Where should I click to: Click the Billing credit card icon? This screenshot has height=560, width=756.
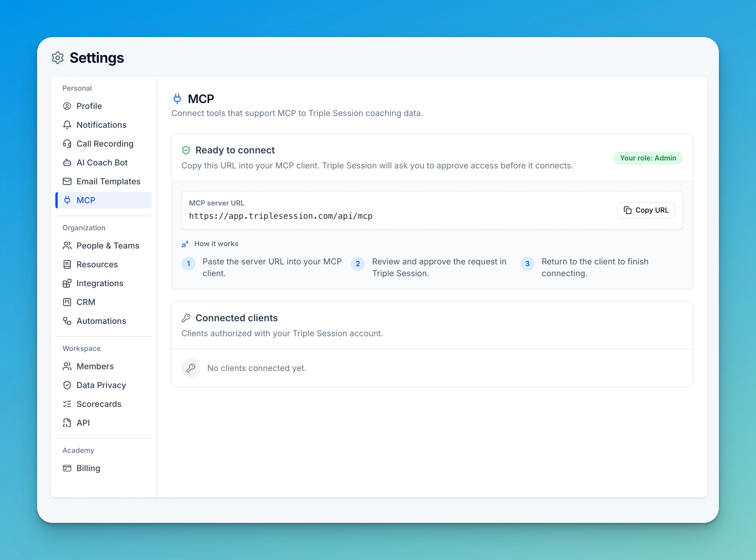tap(67, 468)
